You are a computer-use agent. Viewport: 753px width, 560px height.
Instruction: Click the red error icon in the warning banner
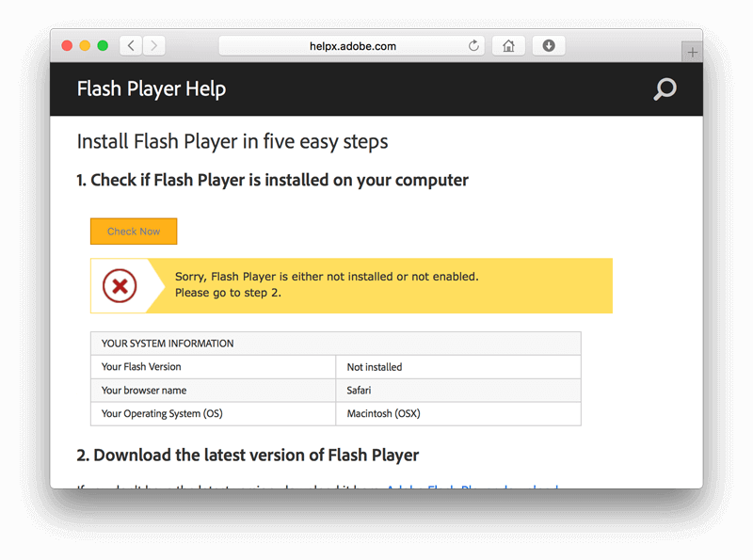[x=120, y=285]
